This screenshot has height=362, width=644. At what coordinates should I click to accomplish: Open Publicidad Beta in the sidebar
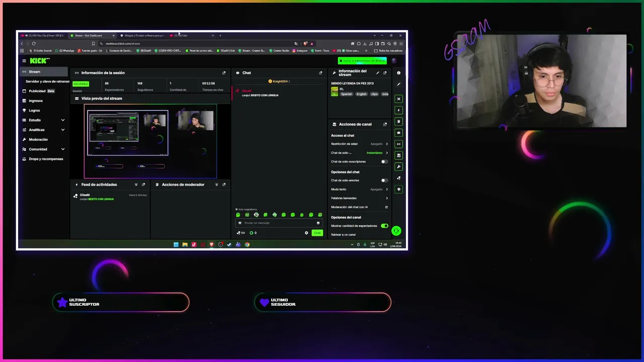pyautogui.click(x=44, y=91)
